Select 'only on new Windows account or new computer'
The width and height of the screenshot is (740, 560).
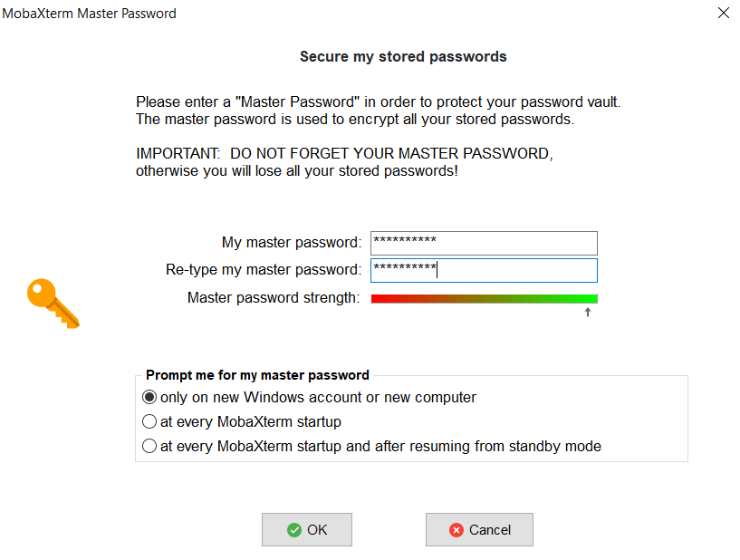tap(150, 398)
